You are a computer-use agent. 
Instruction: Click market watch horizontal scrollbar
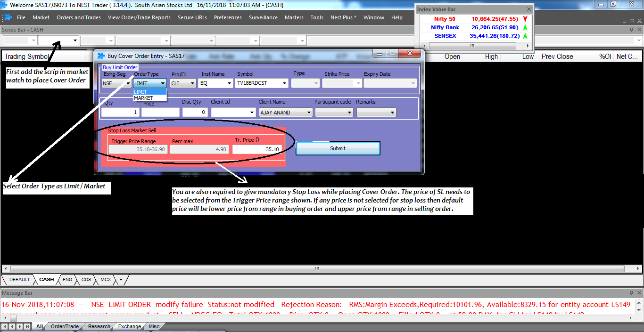click(x=318, y=269)
